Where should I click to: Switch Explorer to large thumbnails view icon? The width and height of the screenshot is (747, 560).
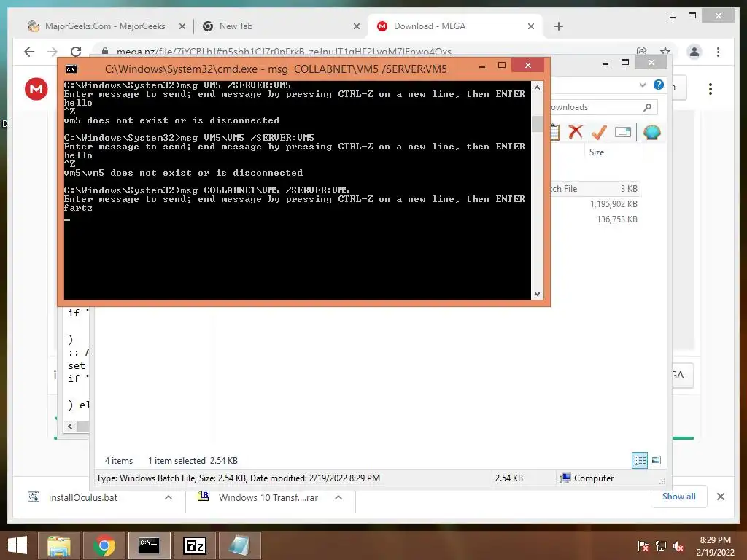coord(656,461)
